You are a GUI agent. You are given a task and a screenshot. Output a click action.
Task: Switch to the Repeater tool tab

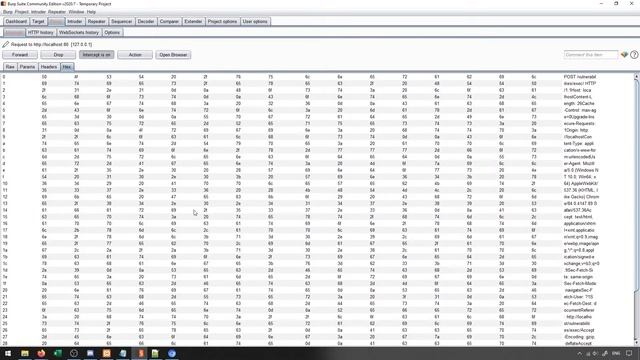click(x=97, y=21)
